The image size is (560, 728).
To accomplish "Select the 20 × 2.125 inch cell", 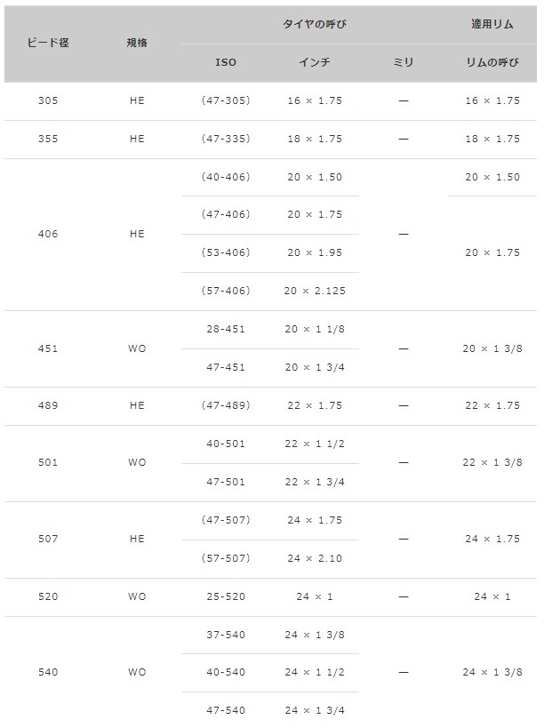I will pyautogui.click(x=315, y=292).
